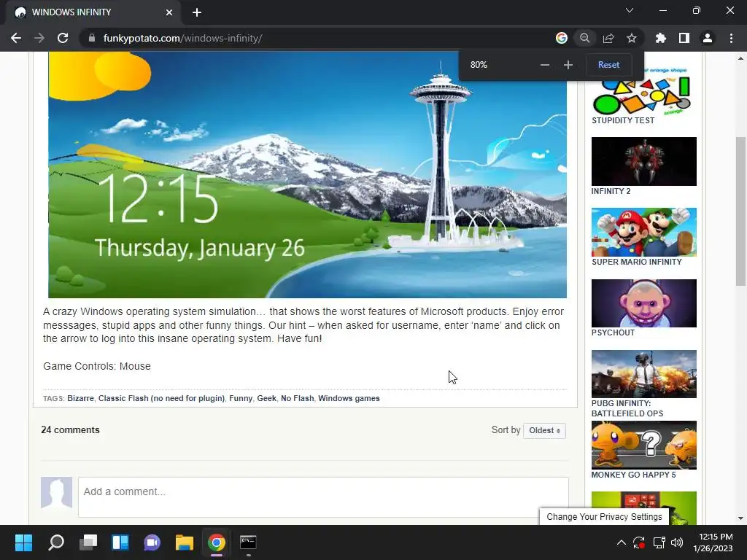Image resolution: width=747 pixels, height=560 pixels.
Task: Open the Bizarre tag
Action: [x=80, y=399]
